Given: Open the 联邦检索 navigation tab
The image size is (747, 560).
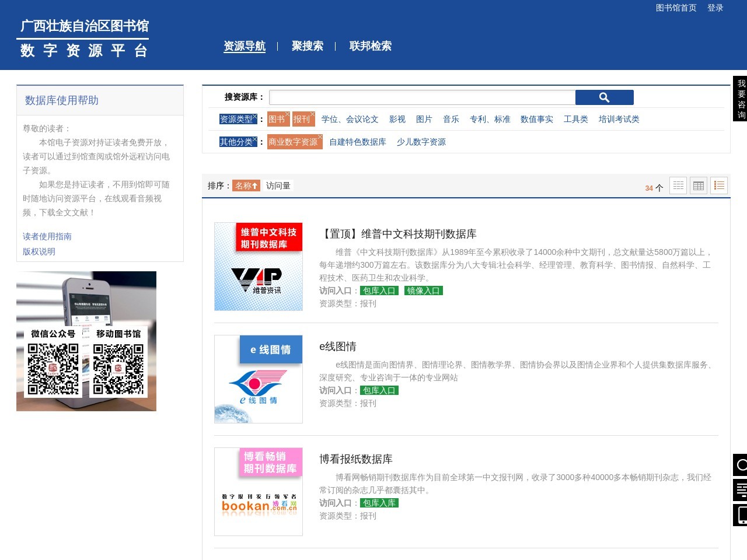Looking at the screenshot, I should (x=370, y=46).
